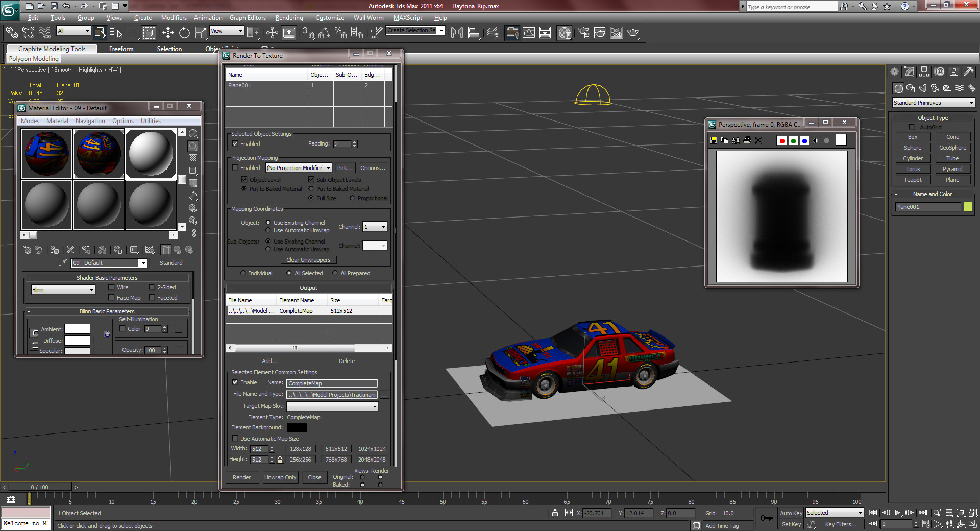Toggle Percent Snap icon

coord(341,33)
